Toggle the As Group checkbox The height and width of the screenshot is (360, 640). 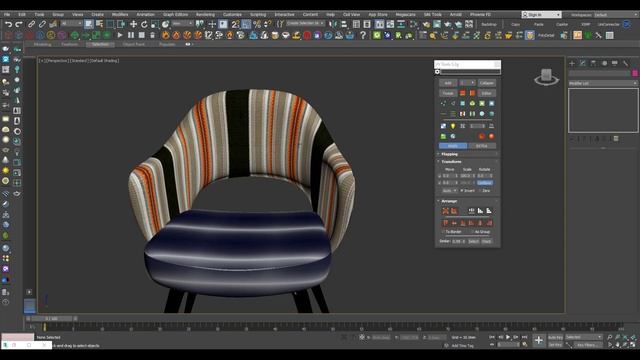pyautogui.click(x=472, y=232)
